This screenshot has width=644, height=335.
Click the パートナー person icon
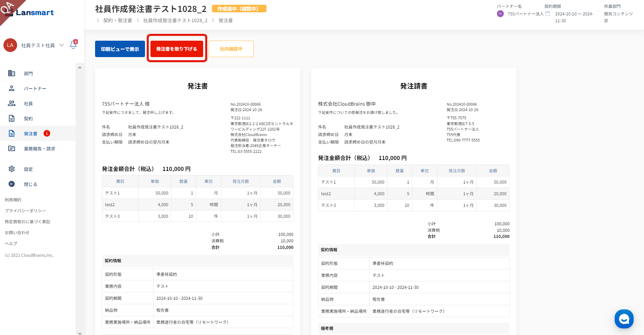12,88
